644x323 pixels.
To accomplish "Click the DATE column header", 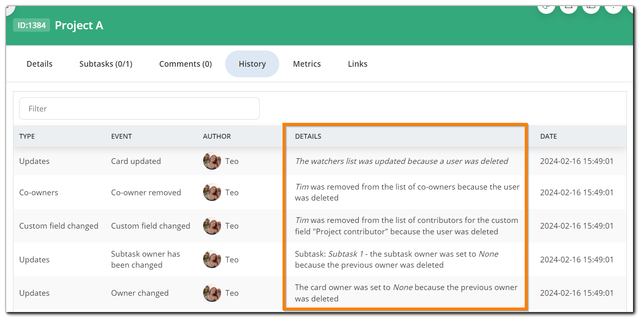I will [x=548, y=136].
